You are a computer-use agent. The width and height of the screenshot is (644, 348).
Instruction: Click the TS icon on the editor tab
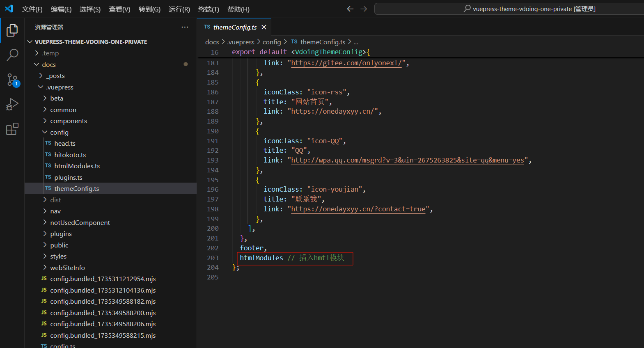207,27
